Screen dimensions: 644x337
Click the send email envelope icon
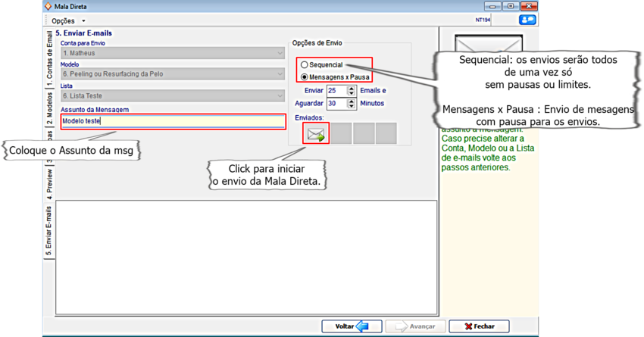tap(315, 134)
